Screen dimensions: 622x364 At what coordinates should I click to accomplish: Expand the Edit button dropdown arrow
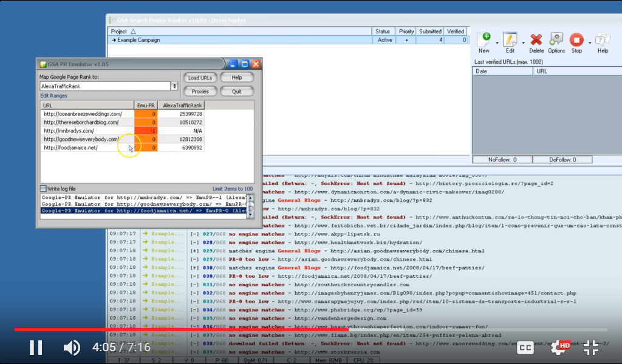tap(523, 42)
